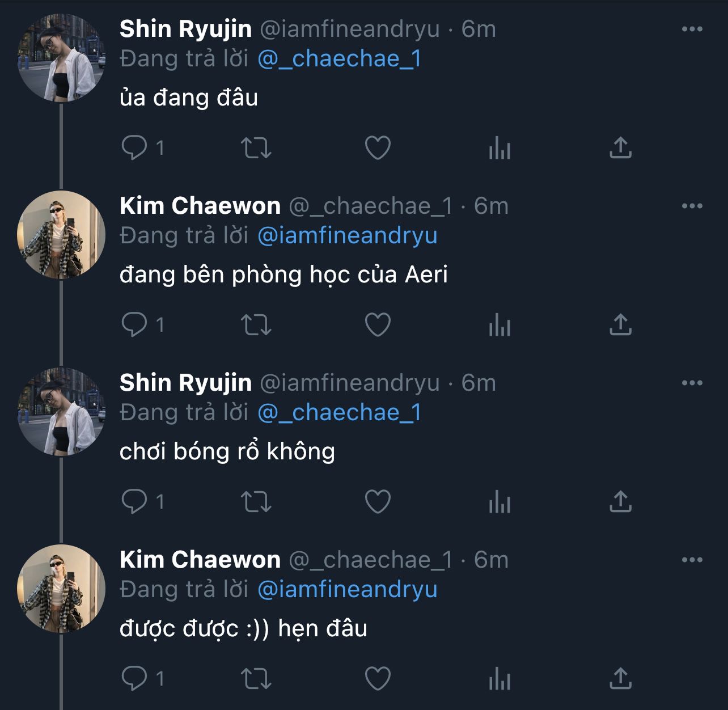728x710 pixels.
Task: Open more menu on "đang bên phòng học" tweet
Action: pos(692,206)
